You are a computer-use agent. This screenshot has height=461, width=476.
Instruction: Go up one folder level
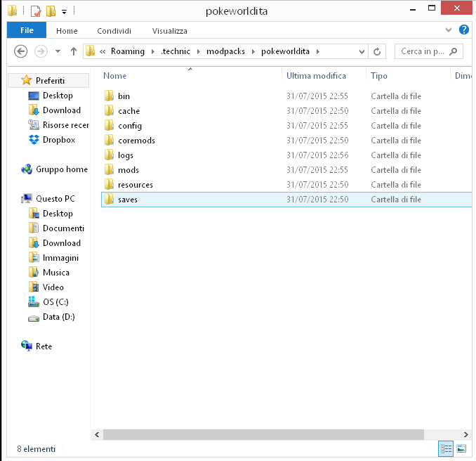pos(74,51)
